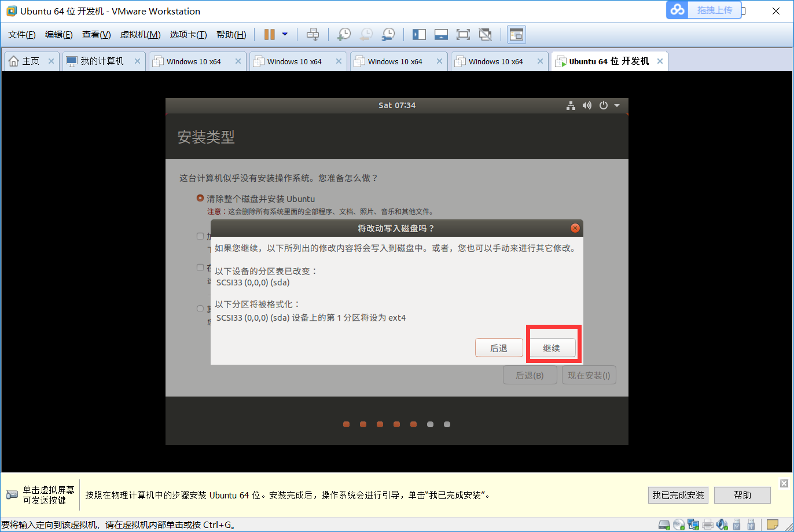
Task: Open the snapshot manager
Action: (x=388, y=35)
